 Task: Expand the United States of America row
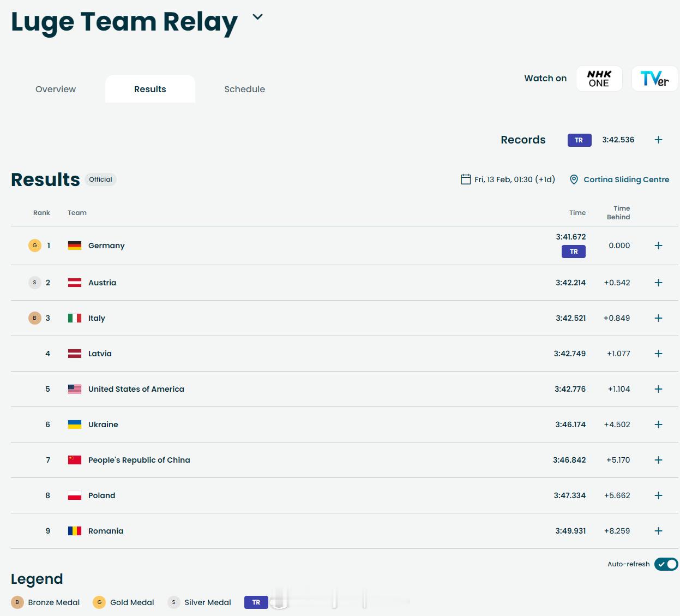pyautogui.click(x=658, y=389)
